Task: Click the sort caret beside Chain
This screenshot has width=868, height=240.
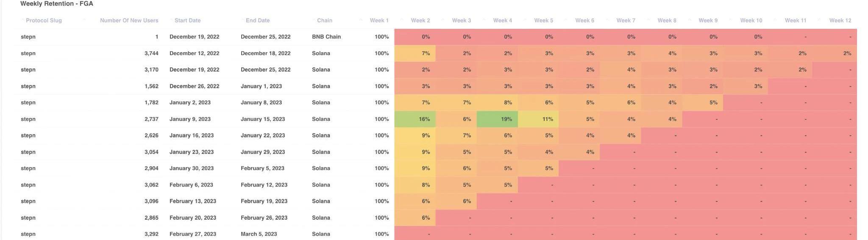Action: [314, 20]
